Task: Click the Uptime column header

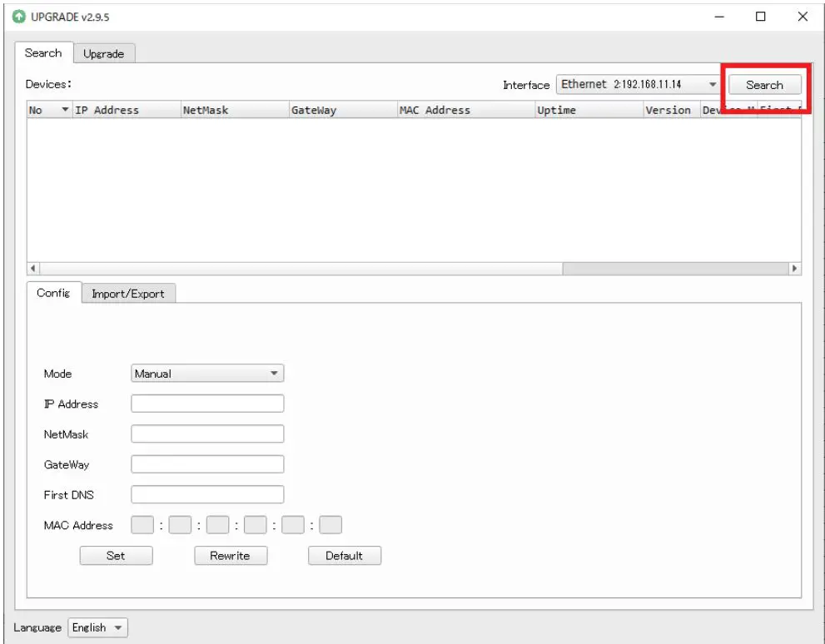Action: [x=589, y=110]
